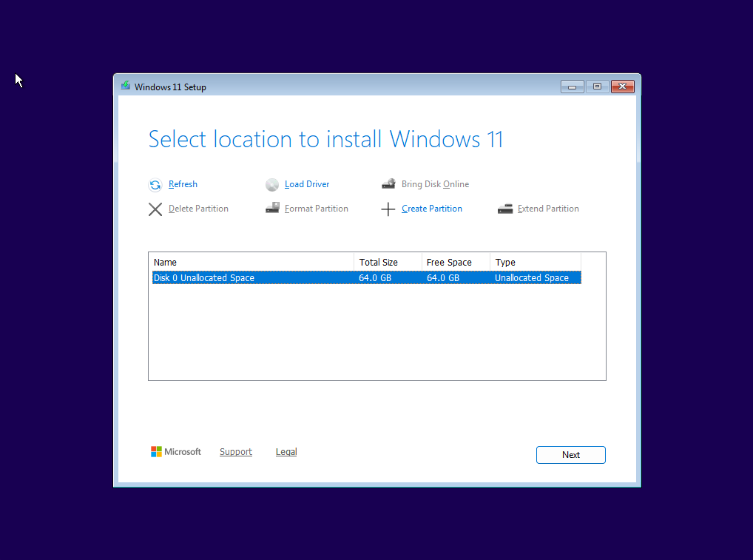
Task: Click the Name column header
Action: pyautogui.click(x=251, y=262)
